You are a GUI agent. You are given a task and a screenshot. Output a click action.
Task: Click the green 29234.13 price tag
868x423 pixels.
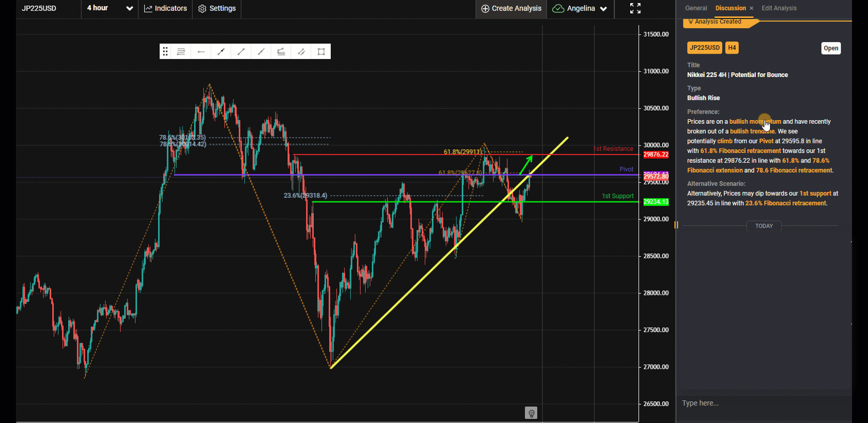point(656,202)
